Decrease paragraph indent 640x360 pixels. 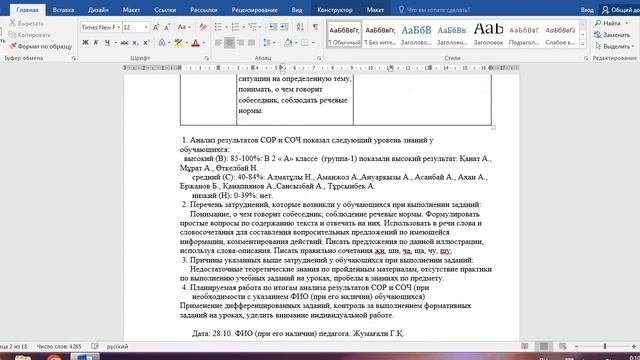coord(273,27)
